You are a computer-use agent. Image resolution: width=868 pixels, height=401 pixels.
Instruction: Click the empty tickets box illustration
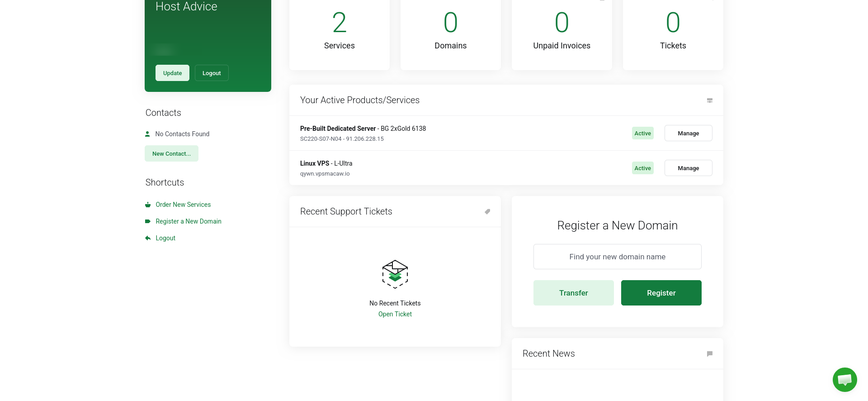click(x=395, y=274)
